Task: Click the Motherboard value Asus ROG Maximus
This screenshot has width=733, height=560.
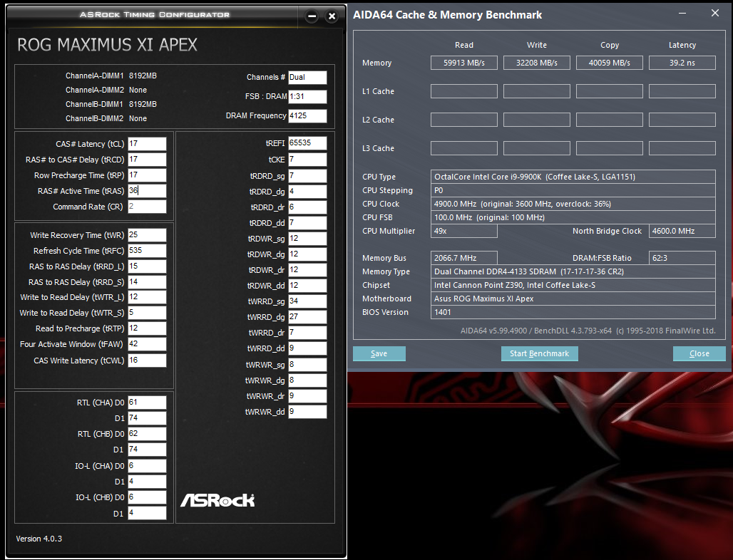Action: pos(573,299)
